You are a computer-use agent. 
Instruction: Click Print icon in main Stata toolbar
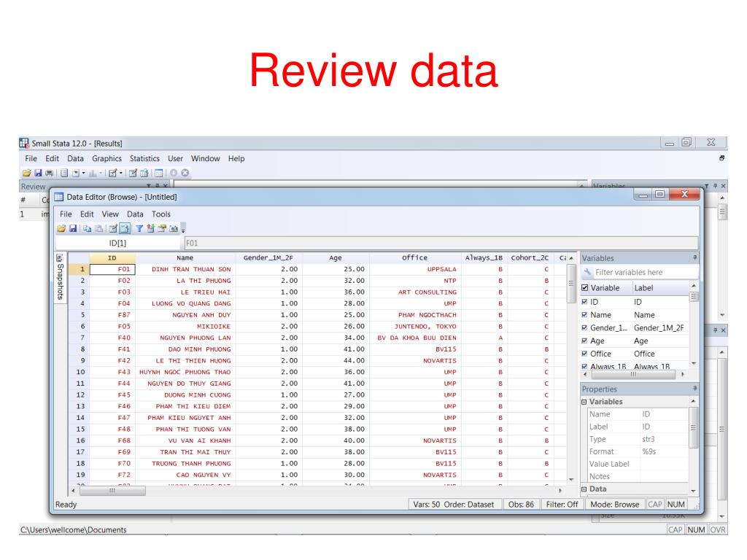(x=49, y=173)
